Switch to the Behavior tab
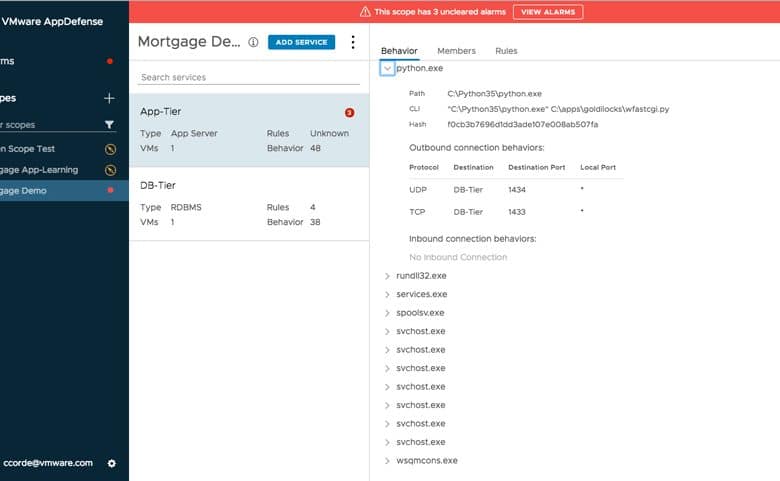This screenshot has width=780, height=481. click(399, 51)
